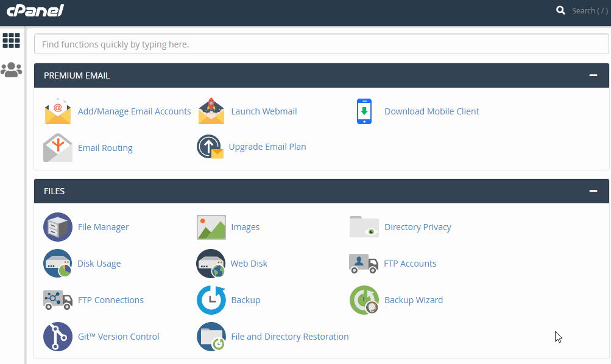Viewport: 611px width, 364px height.
Task: Click the Upgrade Email Plan arrow icon
Action: (x=210, y=147)
